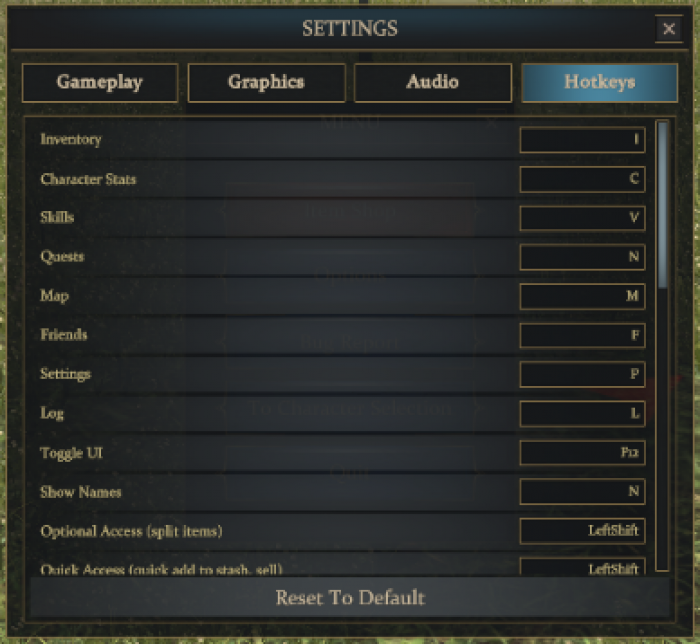This screenshot has height=644, width=700.
Task: Open the Graphics tab
Action: click(267, 83)
